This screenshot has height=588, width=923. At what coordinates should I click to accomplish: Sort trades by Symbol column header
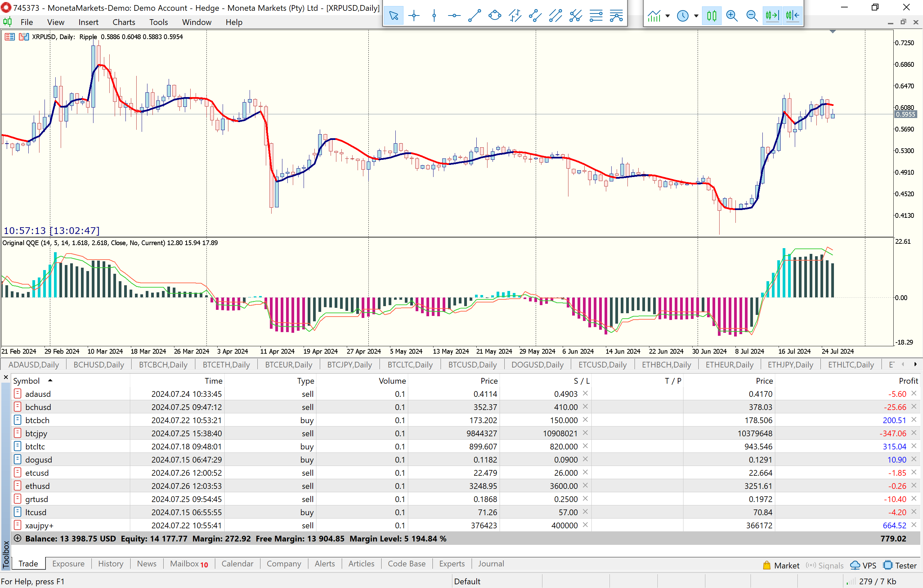(x=26, y=381)
